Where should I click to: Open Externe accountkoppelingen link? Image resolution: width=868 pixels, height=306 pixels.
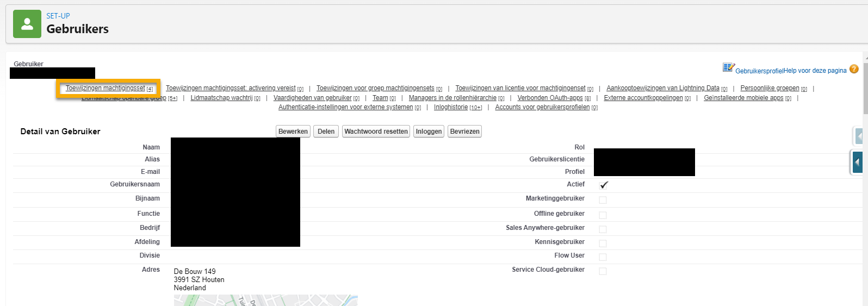tap(647, 98)
